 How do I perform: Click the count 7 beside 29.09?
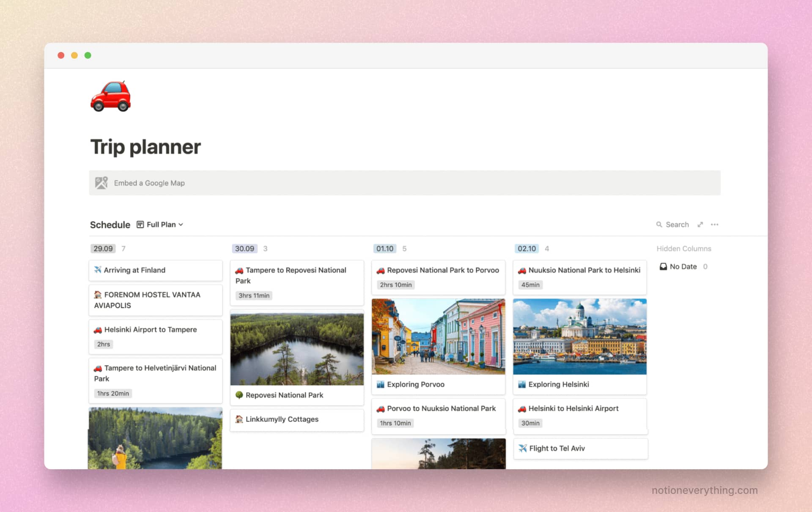click(x=123, y=248)
